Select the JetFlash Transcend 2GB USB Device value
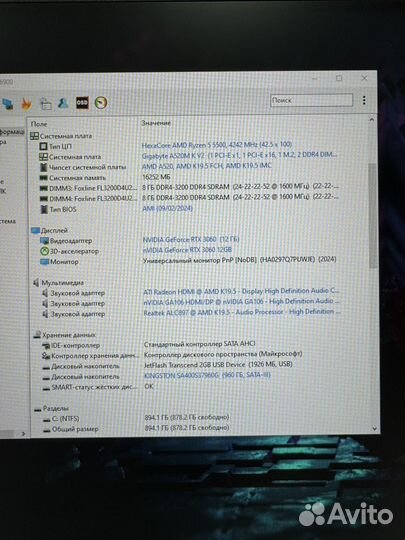The width and height of the screenshot is (405, 540). pyautogui.click(x=218, y=364)
